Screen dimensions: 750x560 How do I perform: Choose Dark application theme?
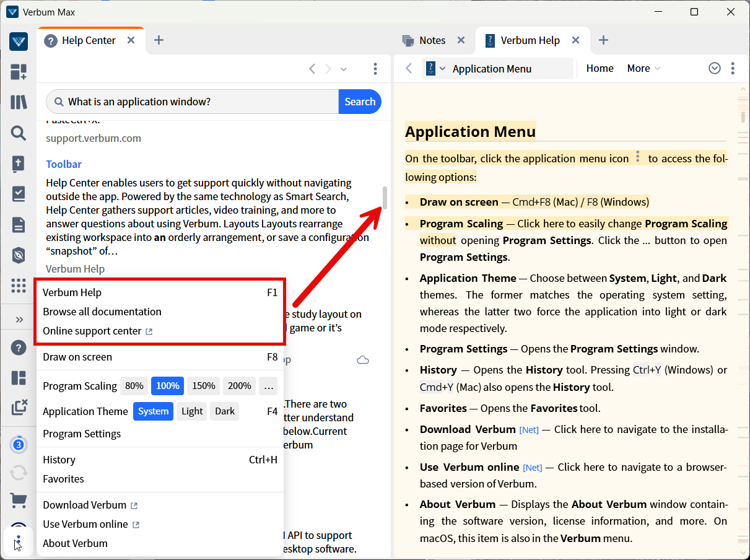(225, 411)
